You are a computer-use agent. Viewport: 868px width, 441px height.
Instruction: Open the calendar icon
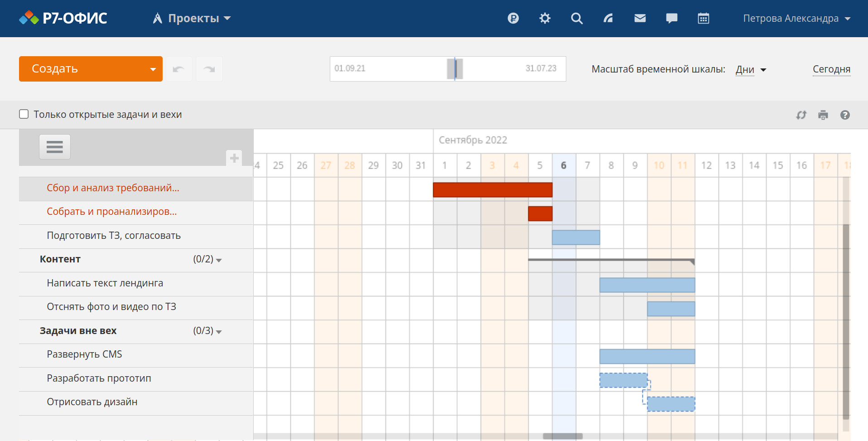pos(704,18)
